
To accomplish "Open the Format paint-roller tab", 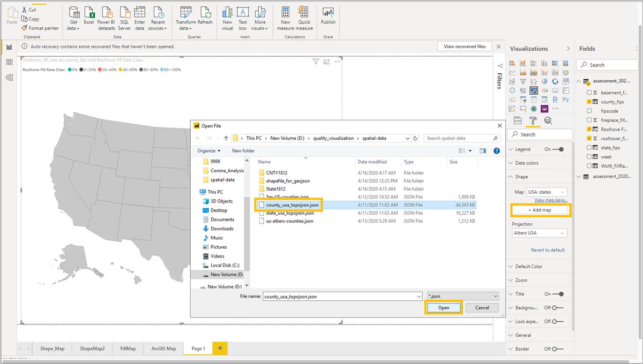I will coord(533,120).
